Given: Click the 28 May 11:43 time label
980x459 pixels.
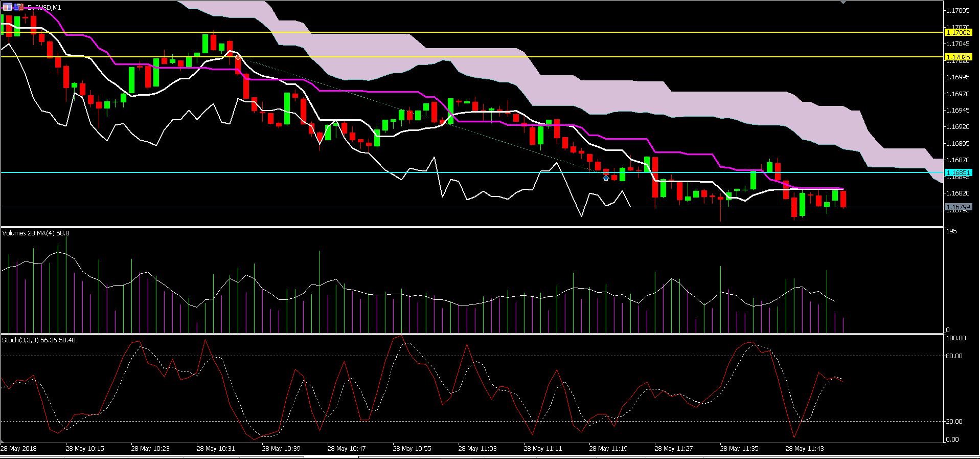Looking at the screenshot, I should pos(805,449).
